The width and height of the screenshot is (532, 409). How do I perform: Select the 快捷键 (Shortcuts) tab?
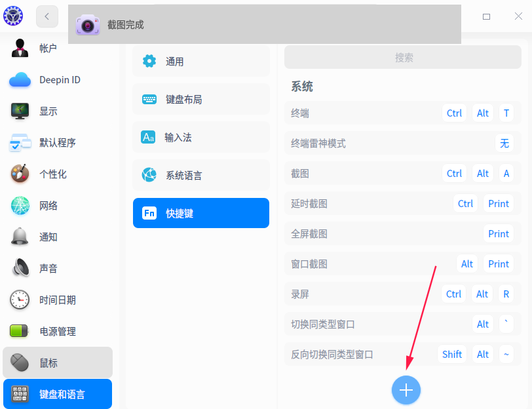200,213
